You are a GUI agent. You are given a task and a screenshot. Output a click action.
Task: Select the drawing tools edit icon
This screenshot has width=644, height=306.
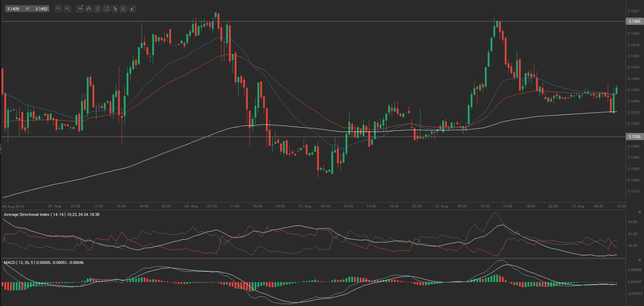124,9
